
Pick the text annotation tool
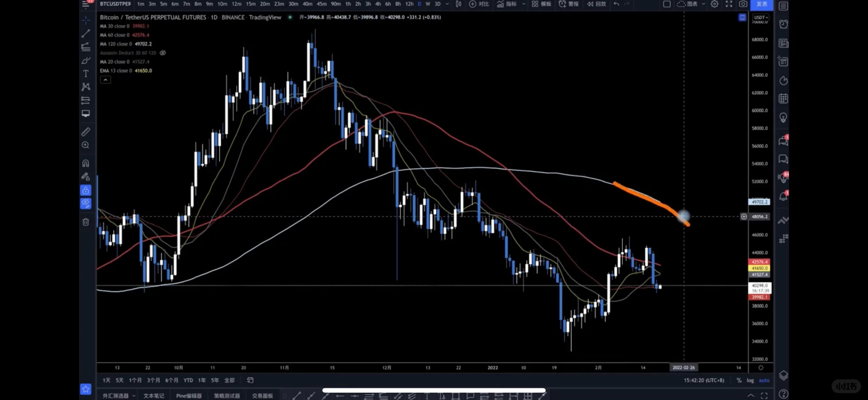click(85, 73)
